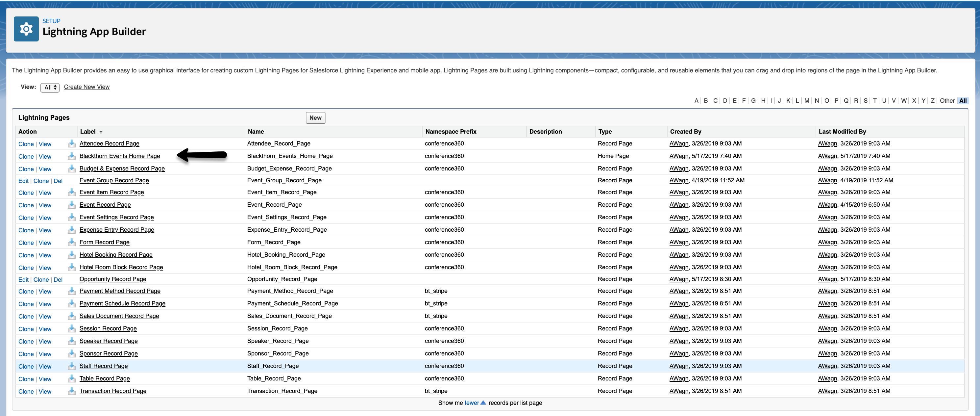The width and height of the screenshot is (980, 416).
Task: Click the New button
Action: pos(315,118)
